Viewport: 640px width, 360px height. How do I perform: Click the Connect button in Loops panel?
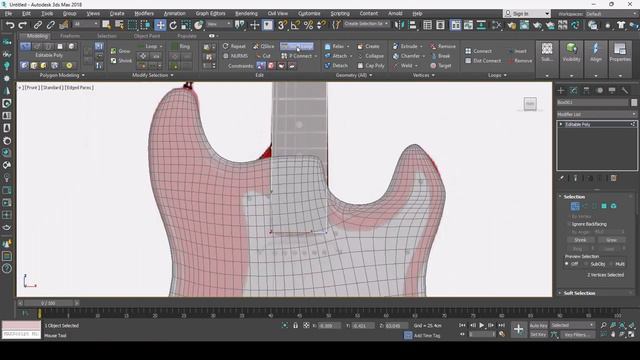click(x=478, y=51)
